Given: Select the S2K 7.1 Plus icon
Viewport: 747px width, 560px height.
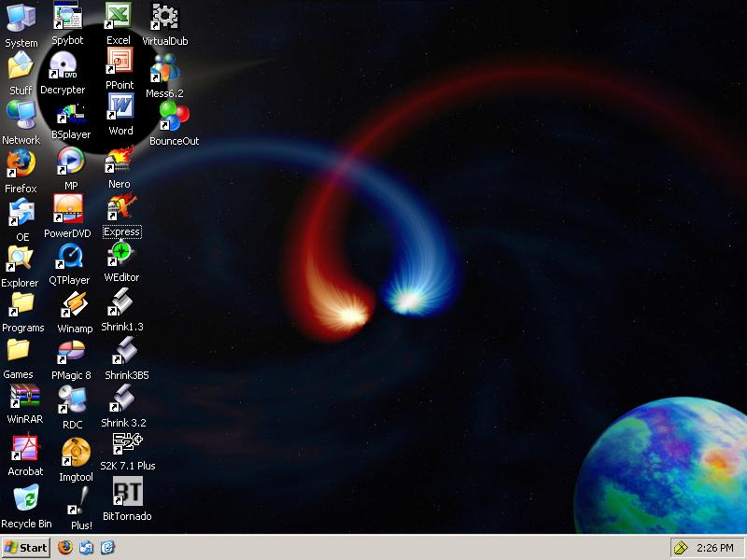Looking at the screenshot, I should tap(127, 443).
